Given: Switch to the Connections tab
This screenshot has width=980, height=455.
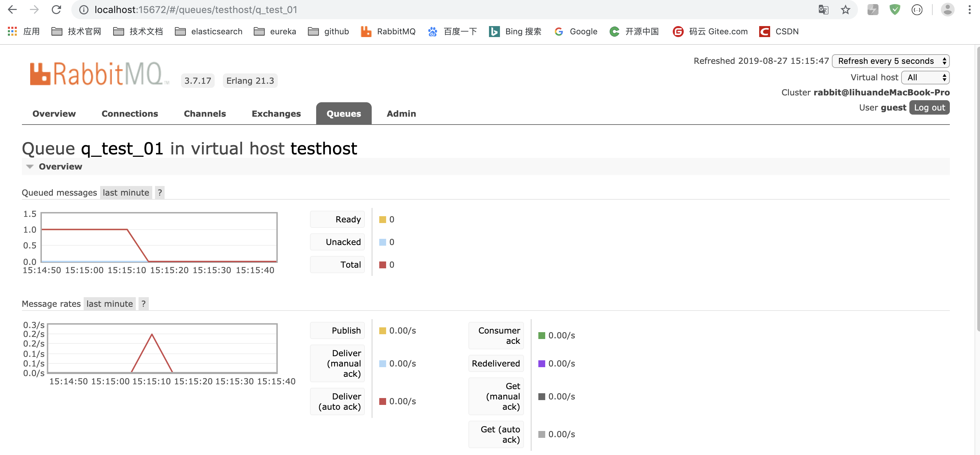Looking at the screenshot, I should 130,114.
